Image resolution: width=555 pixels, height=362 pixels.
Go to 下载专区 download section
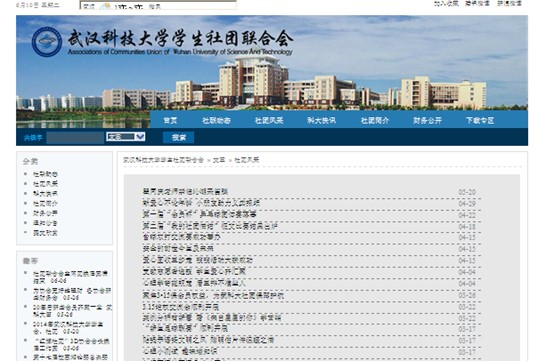480,120
